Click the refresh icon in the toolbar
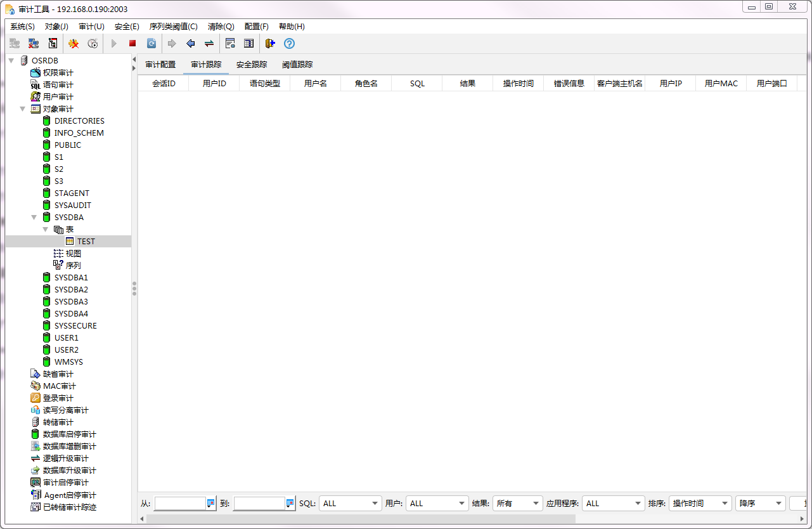 (x=151, y=44)
